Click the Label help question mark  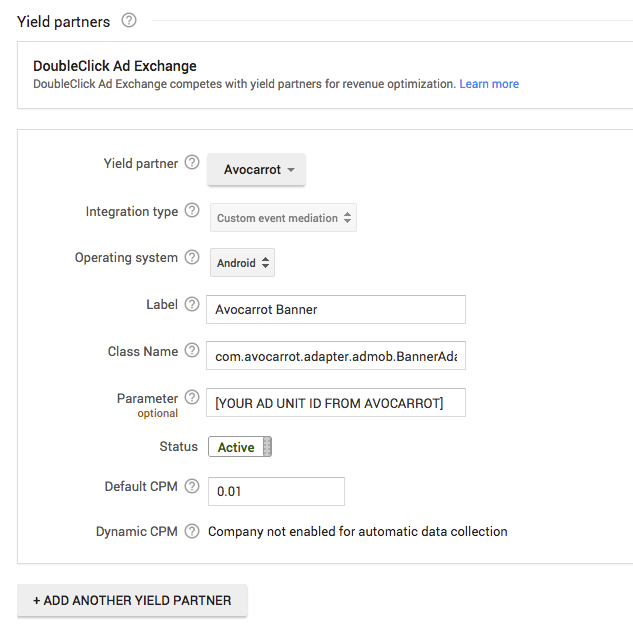click(x=192, y=304)
